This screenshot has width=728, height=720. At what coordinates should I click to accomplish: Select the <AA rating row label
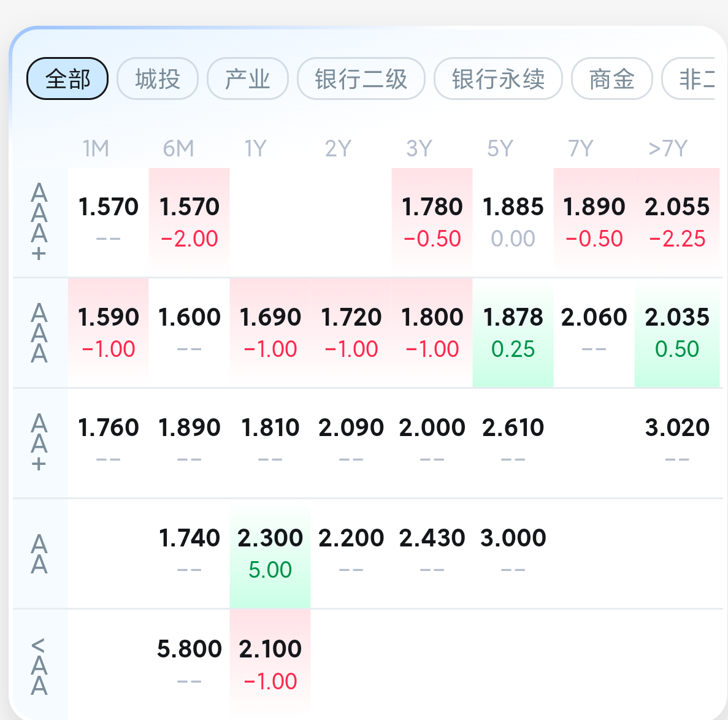[39, 666]
